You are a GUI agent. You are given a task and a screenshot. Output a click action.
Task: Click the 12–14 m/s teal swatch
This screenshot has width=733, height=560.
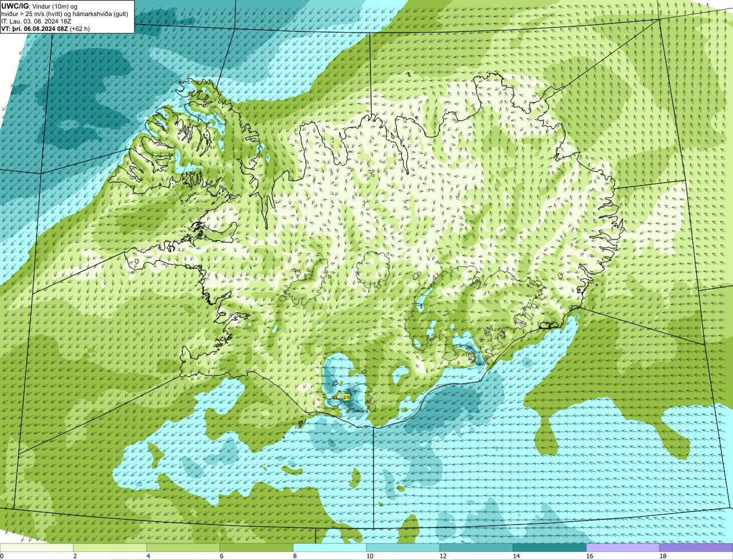(476, 547)
